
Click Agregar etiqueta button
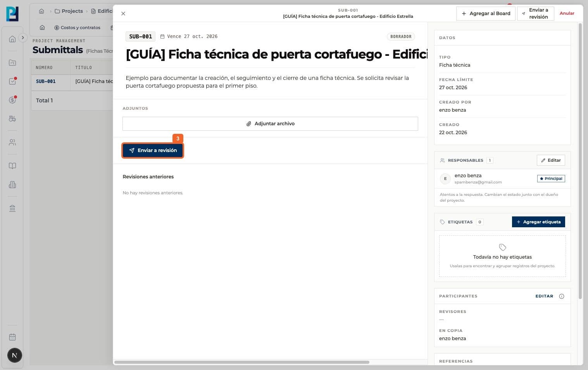(x=538, y=222)
